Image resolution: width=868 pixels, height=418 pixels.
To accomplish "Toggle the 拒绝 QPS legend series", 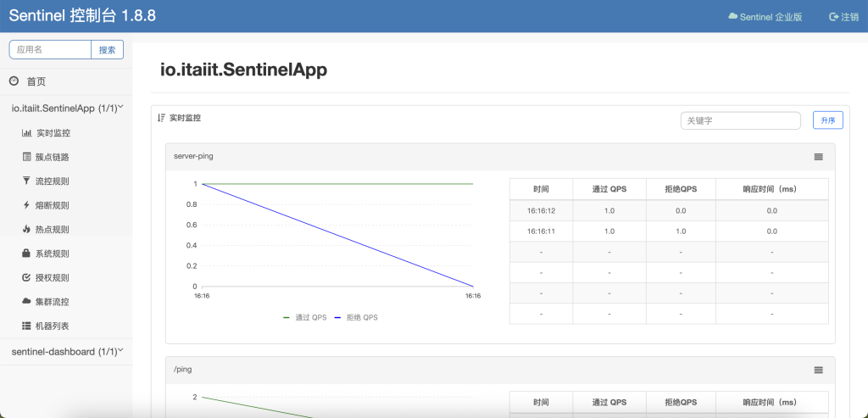I will [x=356, y=317].
